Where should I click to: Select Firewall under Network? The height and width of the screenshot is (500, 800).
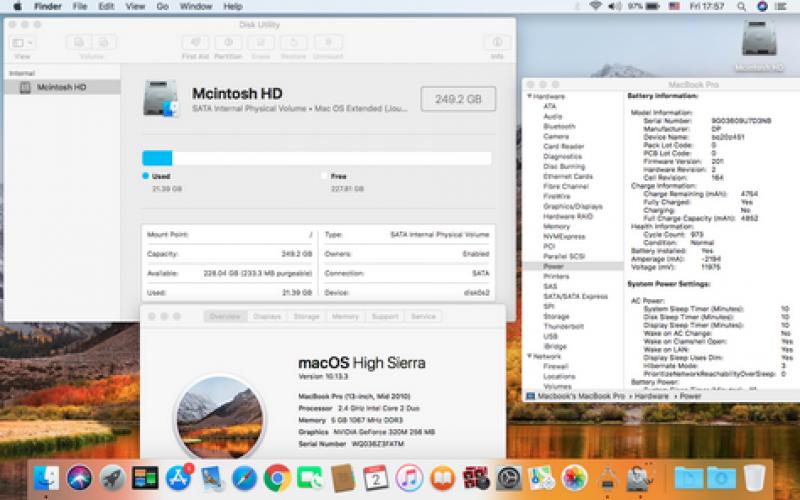[x=556, y=366]
